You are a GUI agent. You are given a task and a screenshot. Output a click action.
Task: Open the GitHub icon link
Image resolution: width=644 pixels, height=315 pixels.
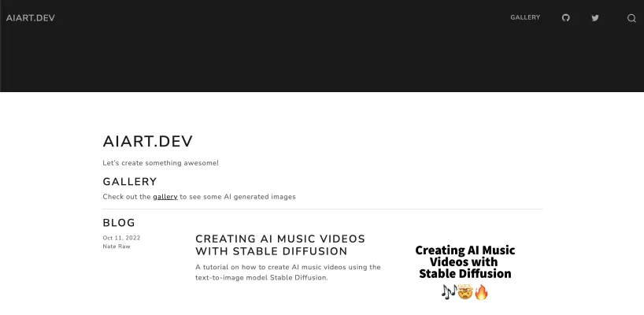(x=565, y=17)
